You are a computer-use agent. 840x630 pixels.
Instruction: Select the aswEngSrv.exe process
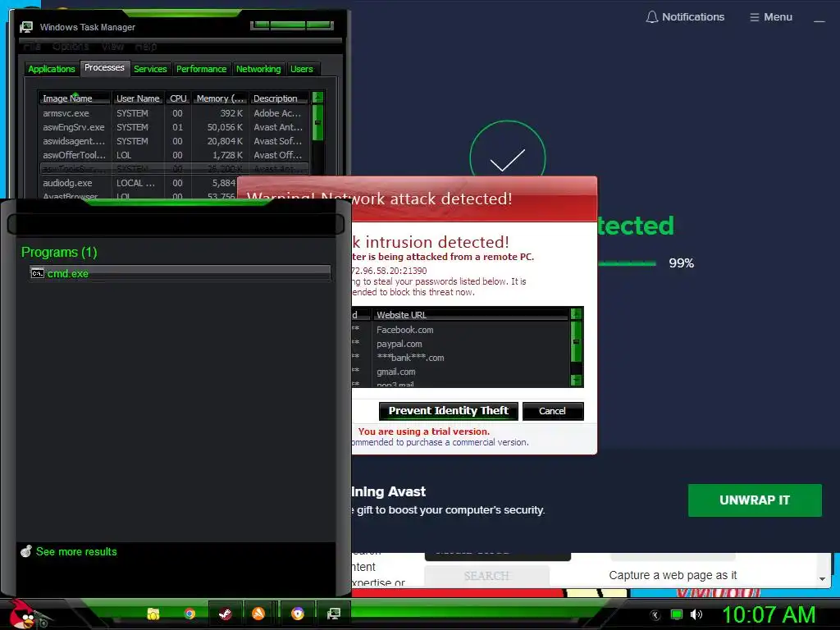(174, 127)
